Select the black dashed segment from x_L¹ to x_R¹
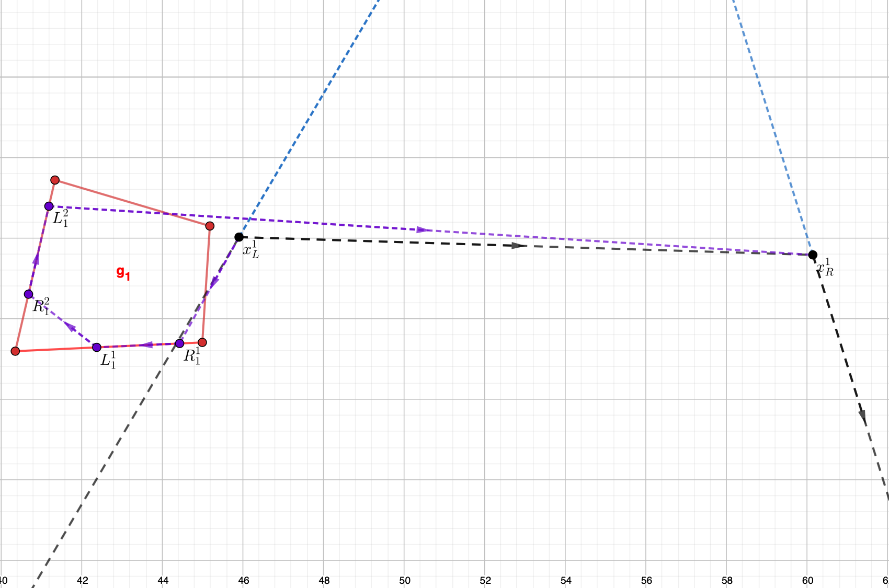Viewport: 889px width, 588px height. click(x=526, y=246)
